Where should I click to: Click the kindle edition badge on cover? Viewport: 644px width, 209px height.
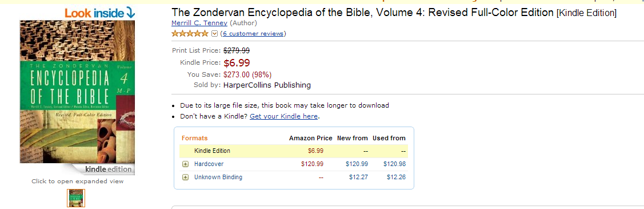[x=108, y=169]
